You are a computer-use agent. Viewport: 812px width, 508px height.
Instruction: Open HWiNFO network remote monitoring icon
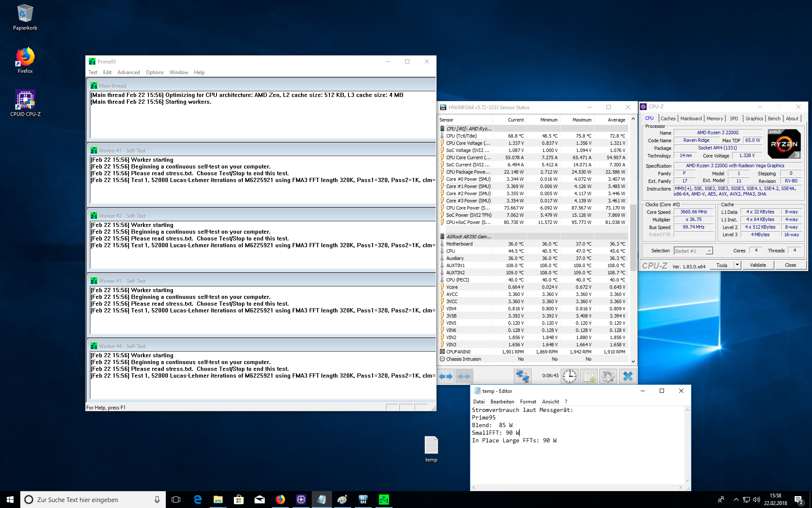pyautogui.click(x=522, y=376)
